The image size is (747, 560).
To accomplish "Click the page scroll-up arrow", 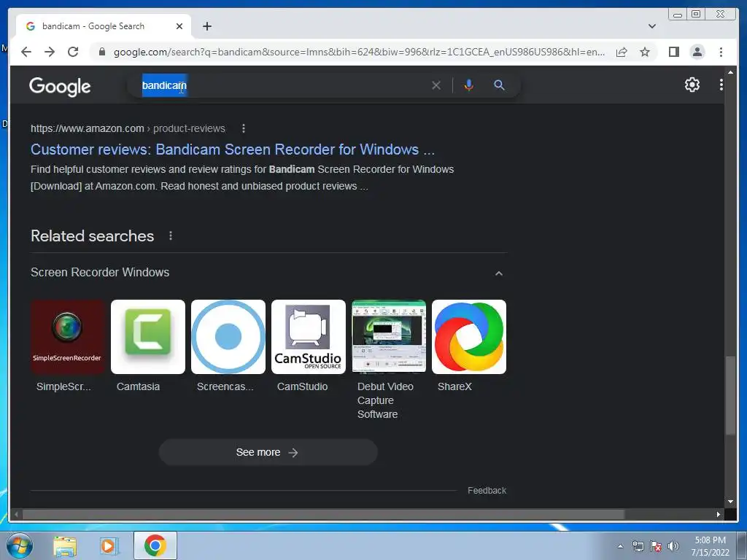I will pos(730,72).
